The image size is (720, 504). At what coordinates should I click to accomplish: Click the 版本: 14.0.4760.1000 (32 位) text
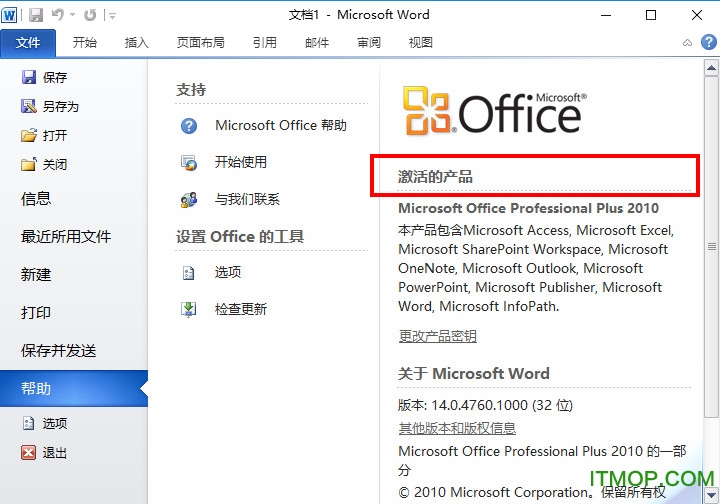pos(485,405)
